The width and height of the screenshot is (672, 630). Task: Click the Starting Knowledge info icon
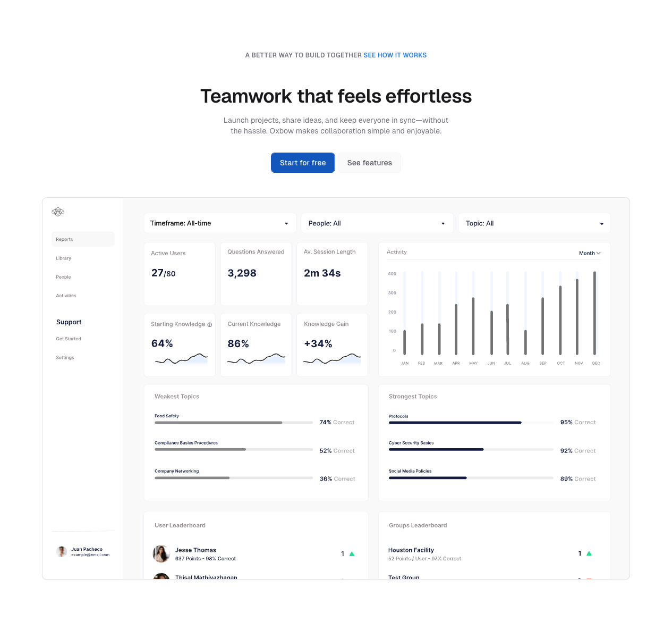[x=210, y=325]
